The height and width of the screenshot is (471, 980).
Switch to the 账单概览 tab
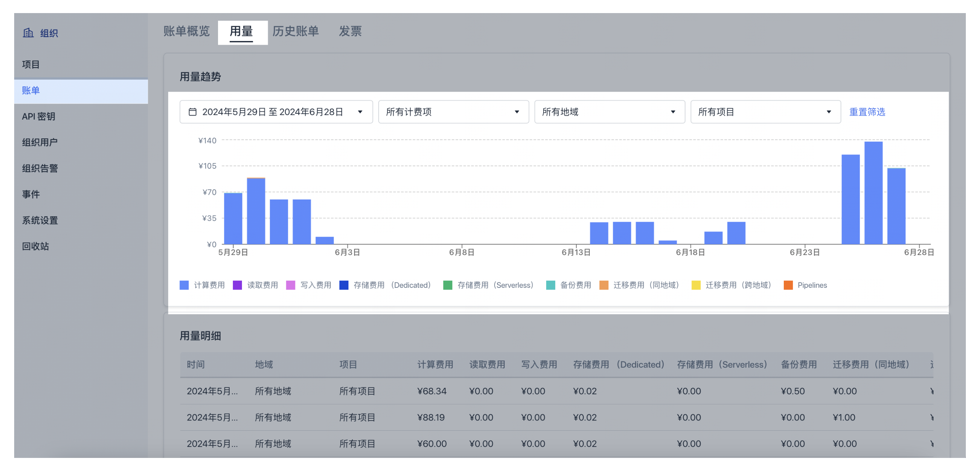[x=186, y=31]
